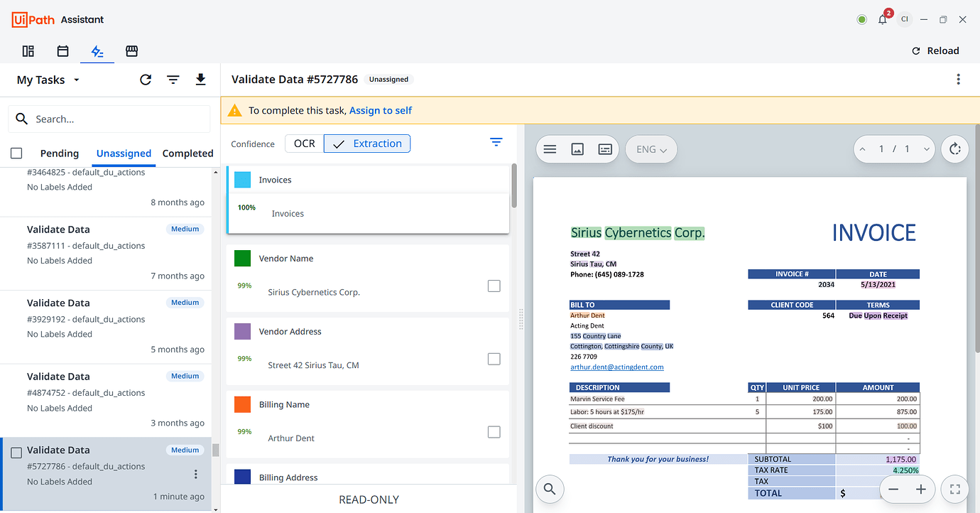Open the dashboard widgets icon
The width and height of the screenshot is (980, 513).
tap(28, 51)
